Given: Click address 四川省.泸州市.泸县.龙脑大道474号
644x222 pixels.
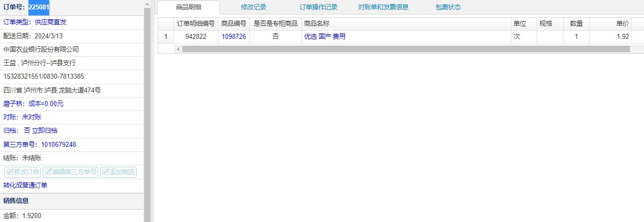Looking at the screenshot, I should 52,90.
